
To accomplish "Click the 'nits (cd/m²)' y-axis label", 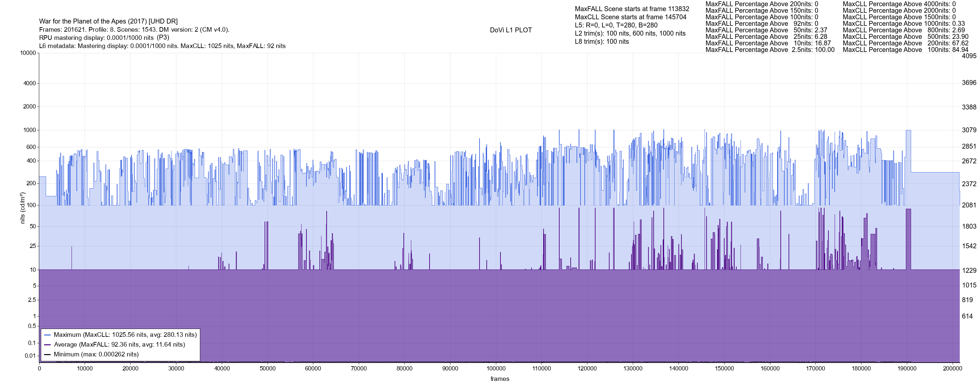I will (x=23, y=208).
